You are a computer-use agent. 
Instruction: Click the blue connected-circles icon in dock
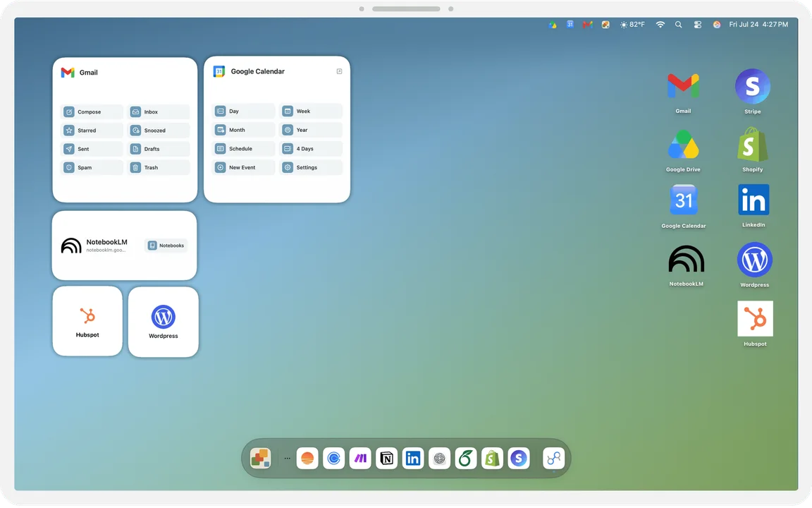pos(553,458)
